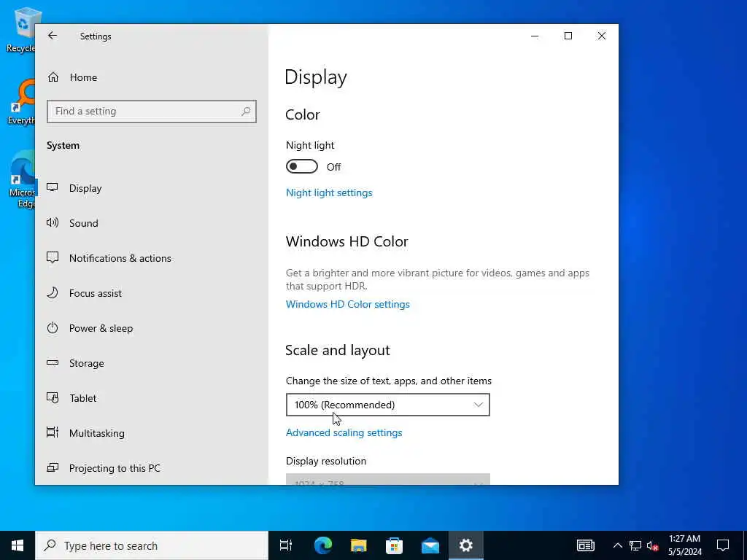Viewport: 747px width, 560px height.
Task: Open the Windows Start button
Action: tap(18, 545)
